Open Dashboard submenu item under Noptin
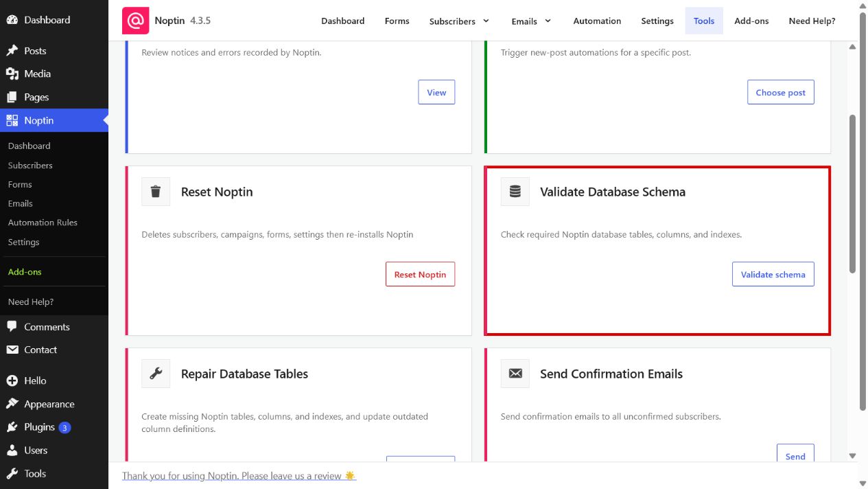Viewport: 868px width, 489px height. pos(29,146)
